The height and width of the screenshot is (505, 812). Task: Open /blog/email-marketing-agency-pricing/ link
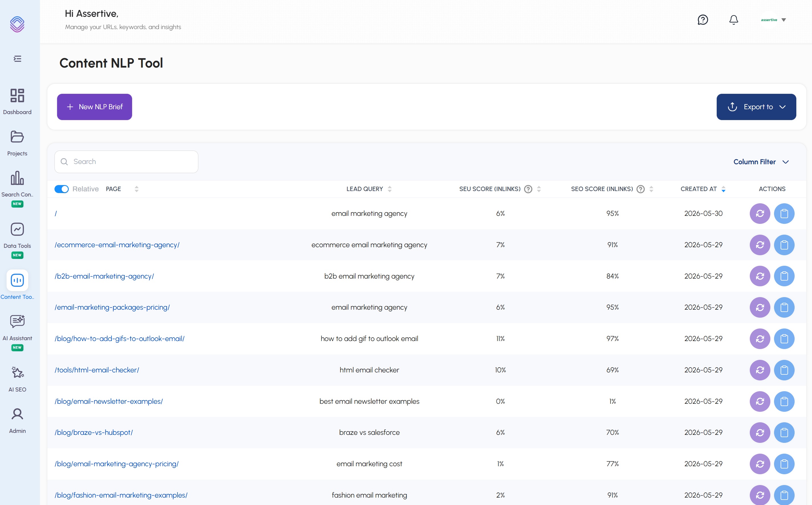pos(117,464)
